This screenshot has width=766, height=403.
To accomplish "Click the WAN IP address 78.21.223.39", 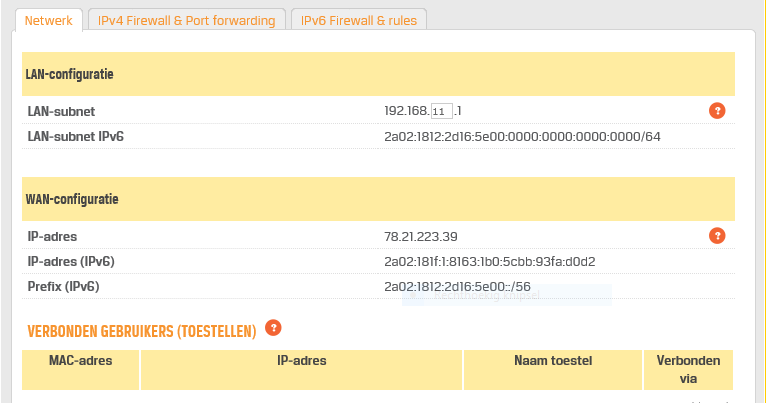I will (421, 237).
